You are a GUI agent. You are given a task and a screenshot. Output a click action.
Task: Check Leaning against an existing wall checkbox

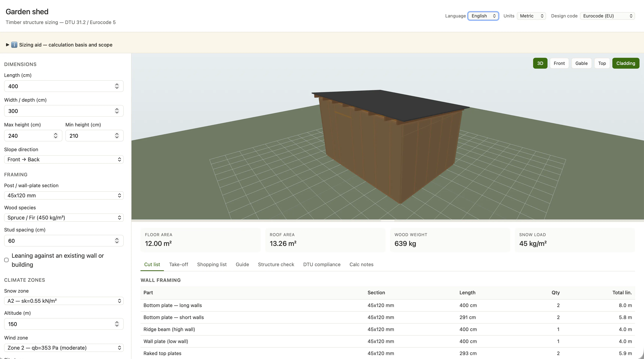[7, 260]
